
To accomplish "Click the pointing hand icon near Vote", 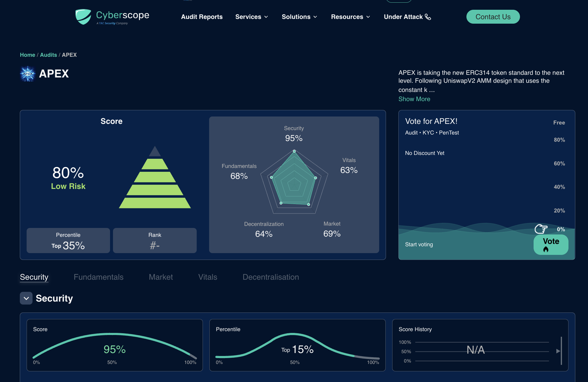I will click(x=541, y=229).
